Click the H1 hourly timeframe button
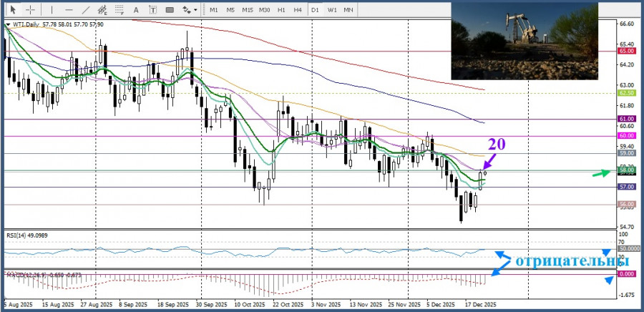The height and width of the screenshot is (312, 644). (281, 10)
